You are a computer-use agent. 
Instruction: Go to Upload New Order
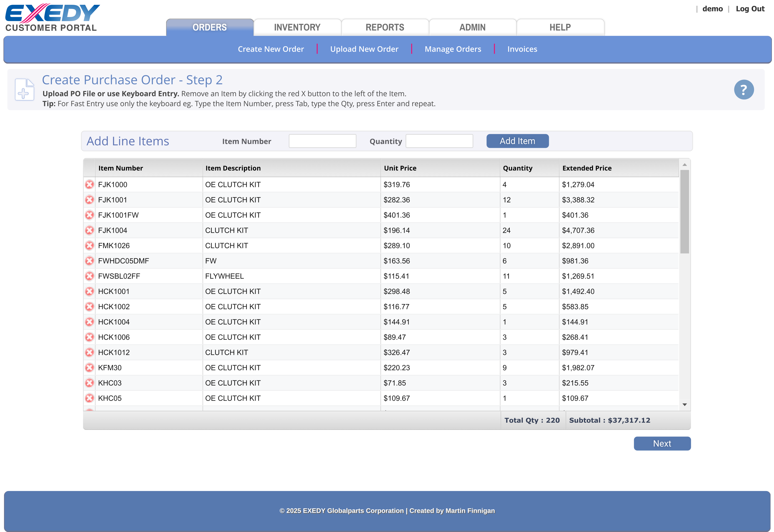pos(364,49)
